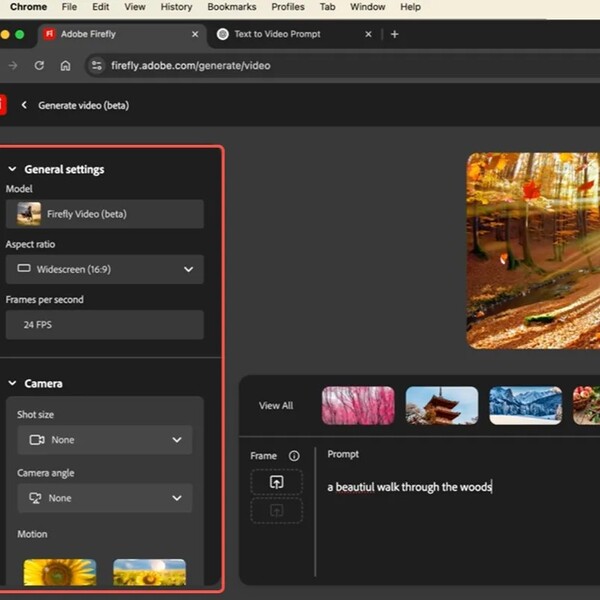Open the View menu
Image resolution: width=600 pixels, height=600 pixels.
(x=135, y=7)
